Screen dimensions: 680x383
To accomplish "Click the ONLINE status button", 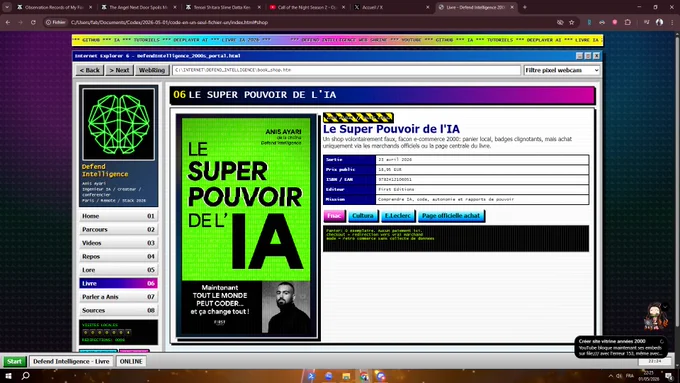I will tap(131, 361).
